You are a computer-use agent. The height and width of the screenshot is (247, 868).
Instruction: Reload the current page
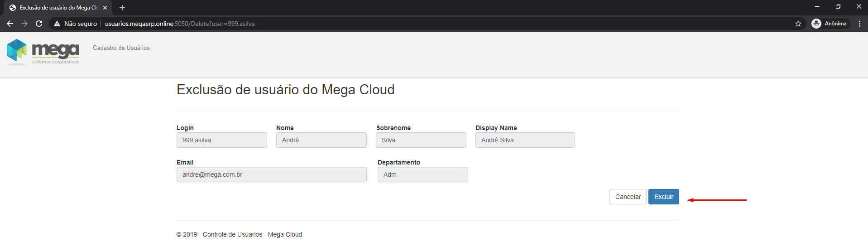tap(39, 24)
